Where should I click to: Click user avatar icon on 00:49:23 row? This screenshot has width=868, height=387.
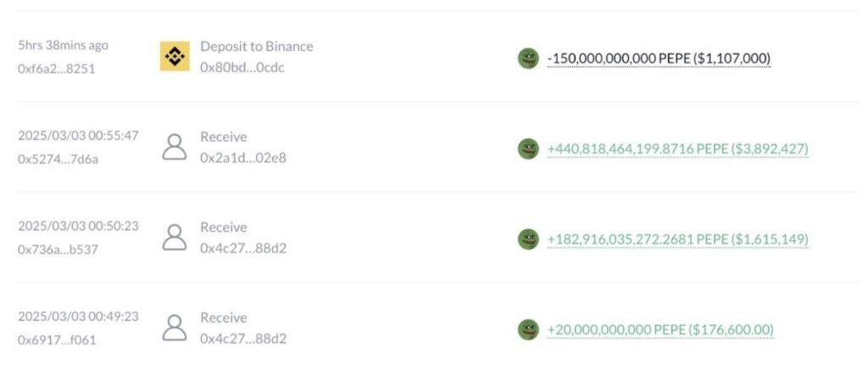pos(175,329)
